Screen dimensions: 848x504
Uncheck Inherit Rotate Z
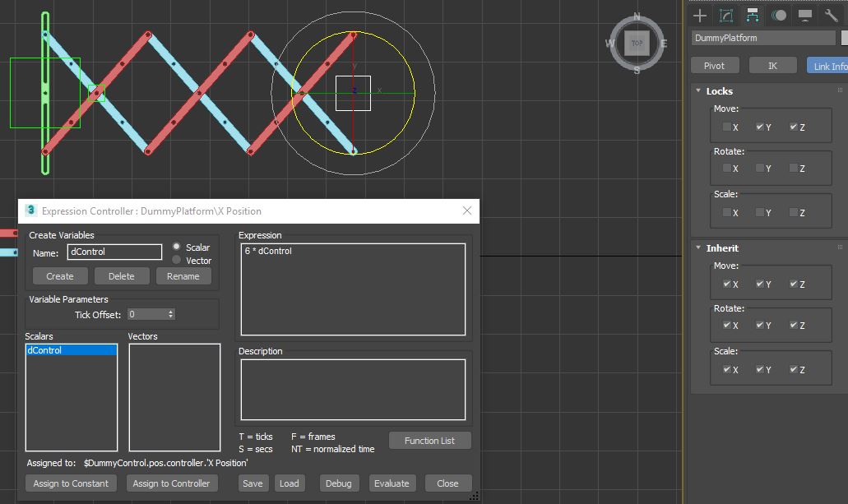click(x=794, y=325)
